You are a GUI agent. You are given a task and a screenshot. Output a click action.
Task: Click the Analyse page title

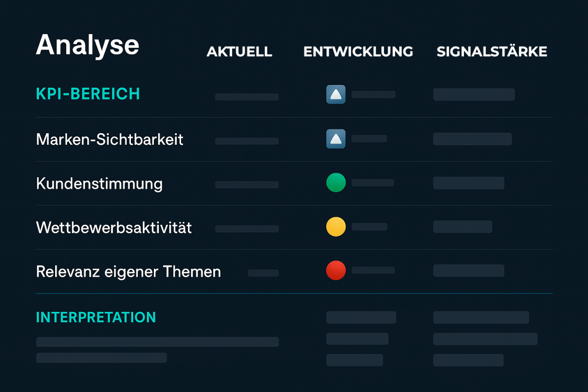pos(87,45)
